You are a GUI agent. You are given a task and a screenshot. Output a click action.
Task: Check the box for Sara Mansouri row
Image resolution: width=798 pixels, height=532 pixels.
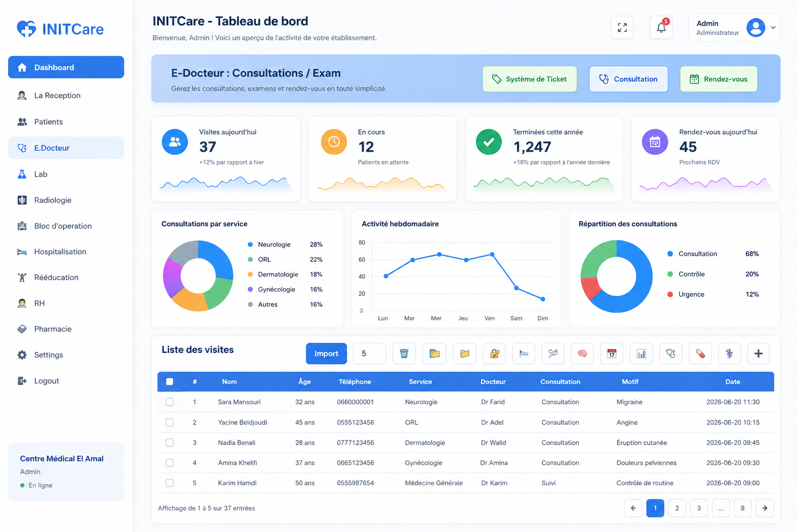(x=169, y=402)
